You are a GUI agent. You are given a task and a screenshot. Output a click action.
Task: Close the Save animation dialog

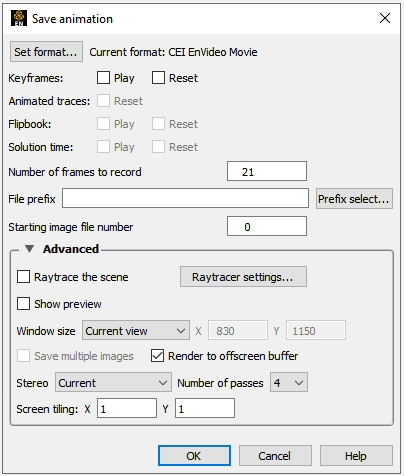pyautogui.click(x=385, y=18)
